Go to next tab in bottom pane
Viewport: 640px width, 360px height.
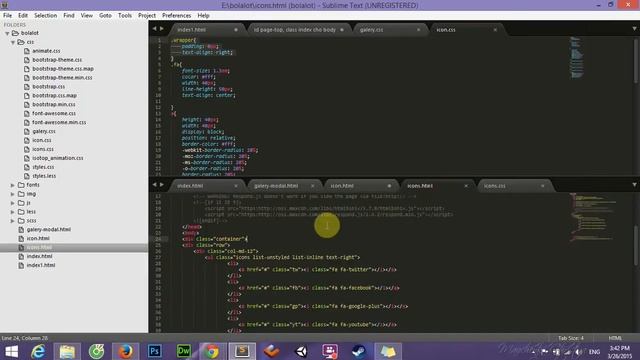pos(162,185)
